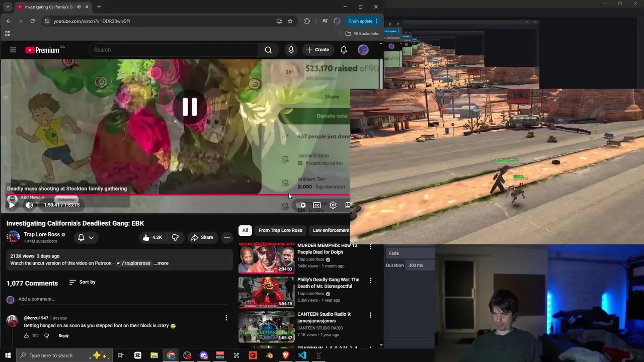Expand the subscription notification bell dropdown
This screenshot has height=362, width=644.
click(x=86, y=237)
